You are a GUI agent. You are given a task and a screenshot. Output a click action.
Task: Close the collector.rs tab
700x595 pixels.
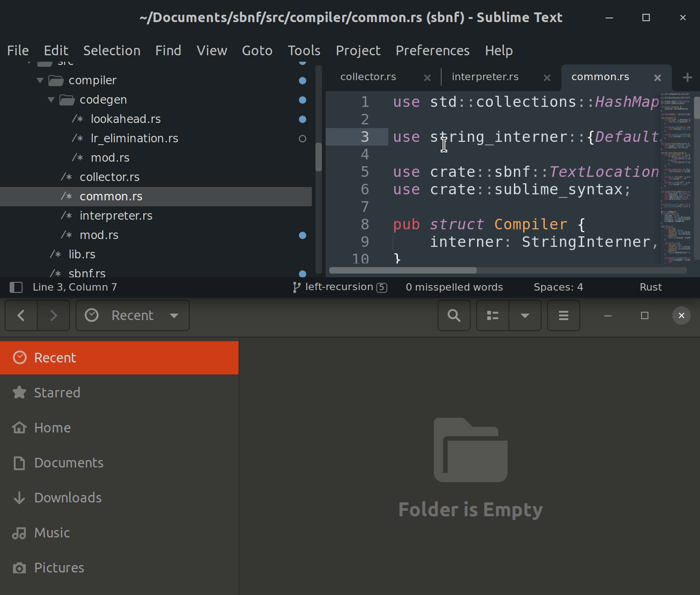point(427,78)
